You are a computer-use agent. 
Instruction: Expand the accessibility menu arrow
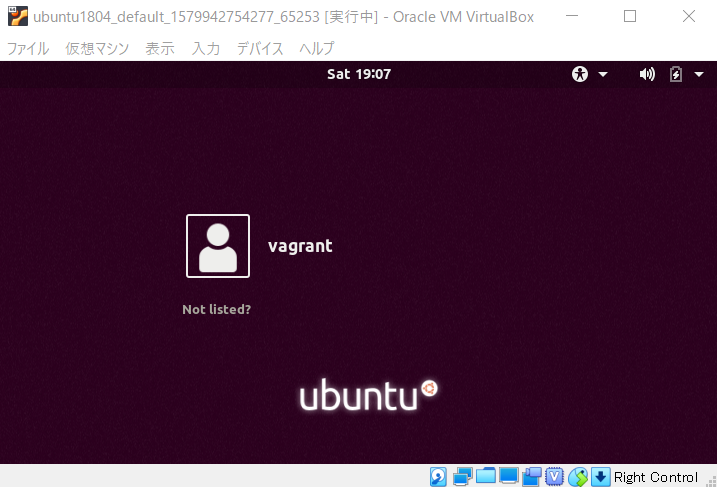pos(603,75)
